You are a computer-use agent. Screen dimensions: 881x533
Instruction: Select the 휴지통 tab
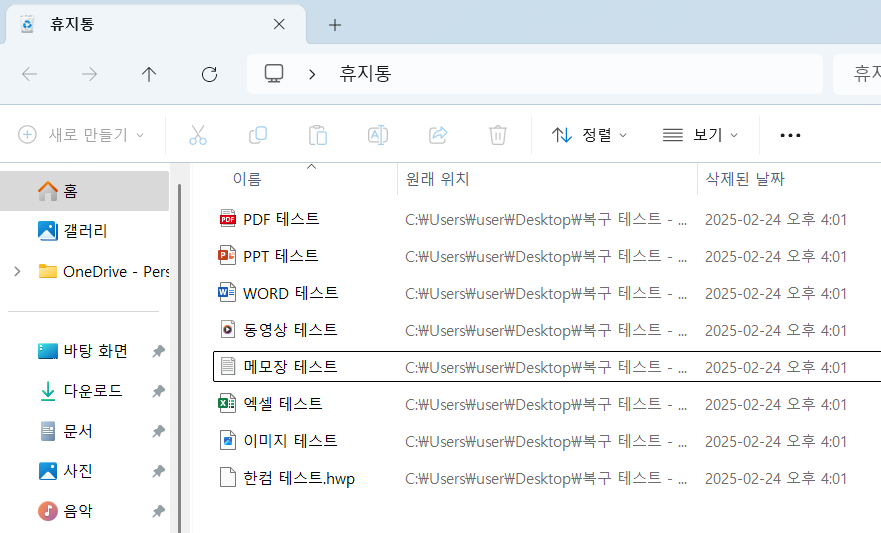point(156,25)
